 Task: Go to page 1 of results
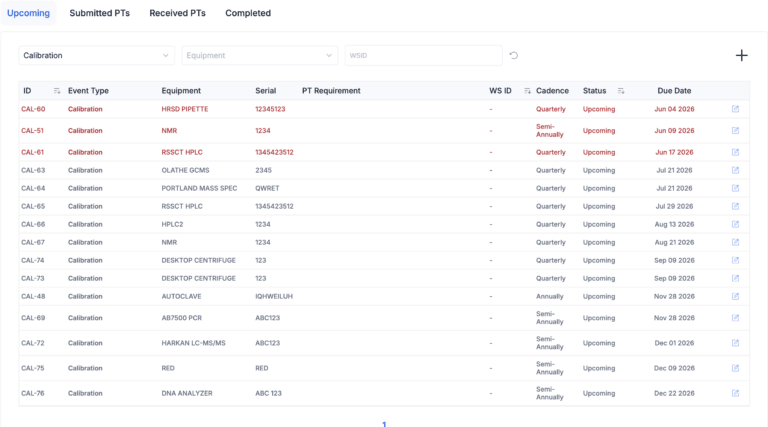[x=384, y=424]
